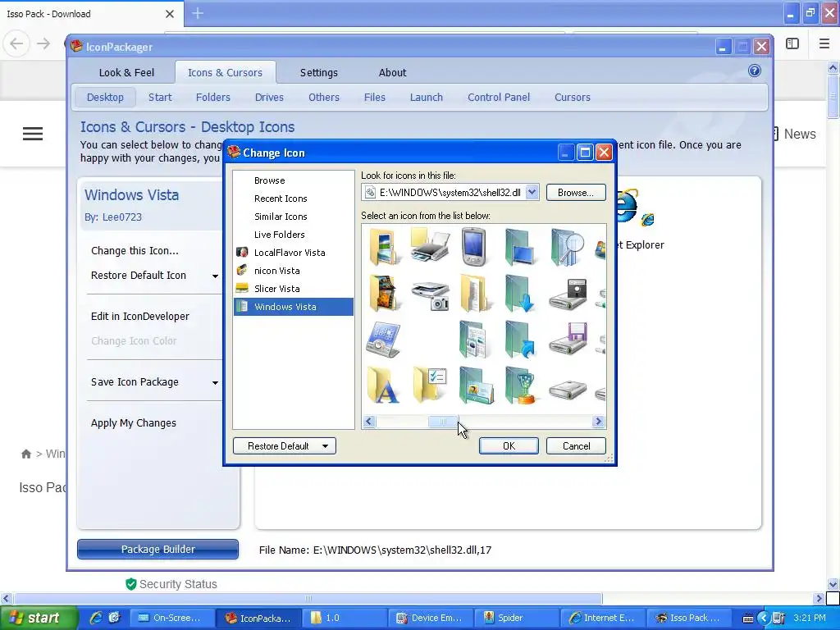Open the About tab
The width and height of the screenshot is (840, 630).
click(393, 73)
